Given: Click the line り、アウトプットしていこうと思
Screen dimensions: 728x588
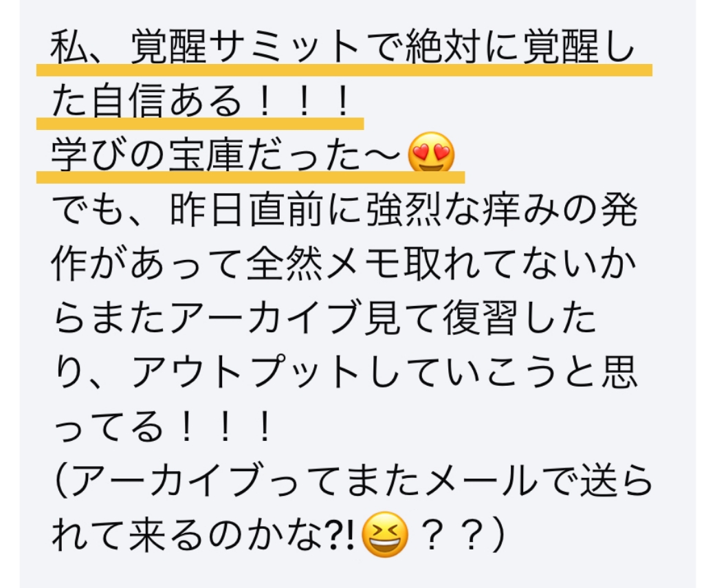Looking at the screenshot, I should pos(345,373).
